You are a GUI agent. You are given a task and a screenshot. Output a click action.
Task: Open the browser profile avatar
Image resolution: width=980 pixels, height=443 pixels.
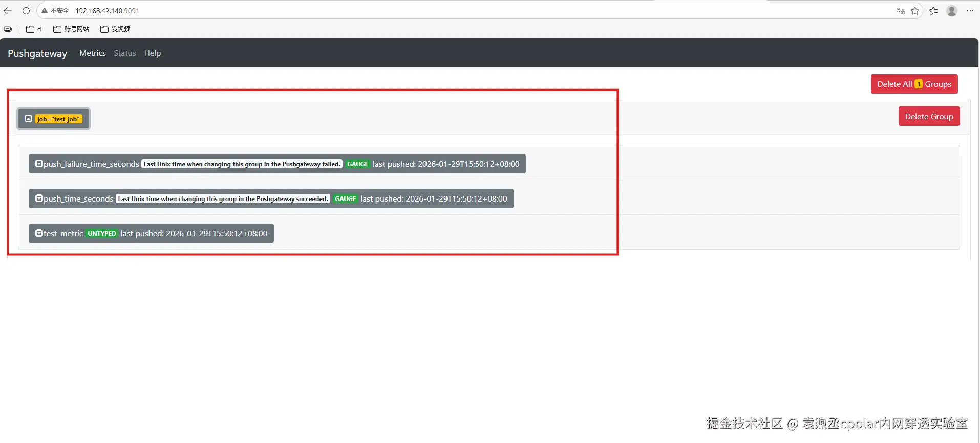tap(952, 11)
